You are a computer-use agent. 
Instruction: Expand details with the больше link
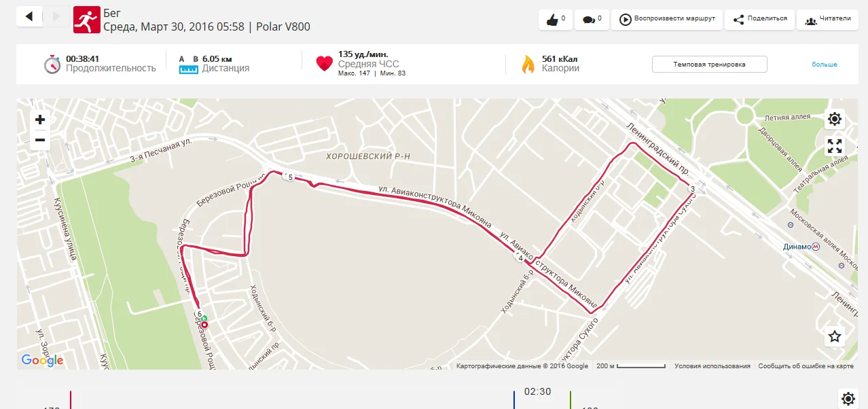point(825,65)
